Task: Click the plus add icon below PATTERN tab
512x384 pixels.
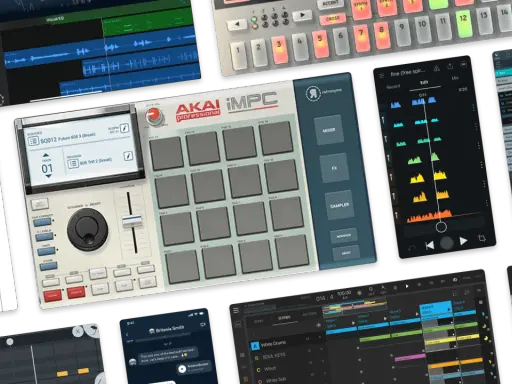Action: point(318,325)
